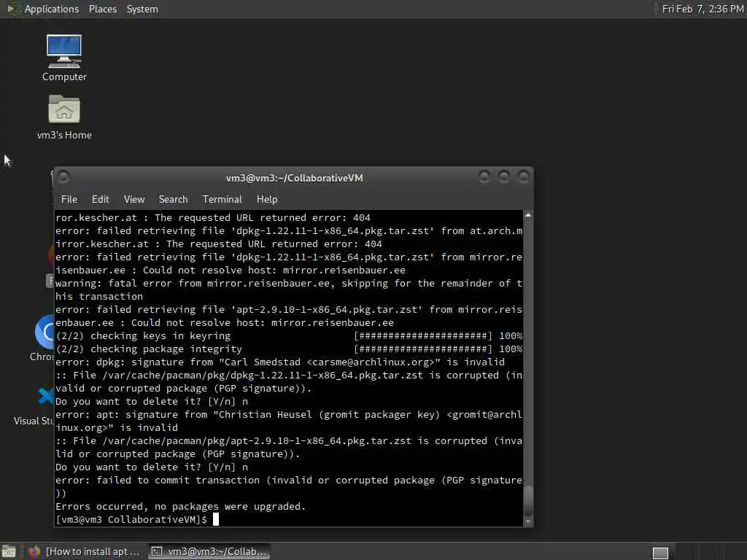Maximize the terminal window
The image size is (747, 560).
click(x=503, y=177)
